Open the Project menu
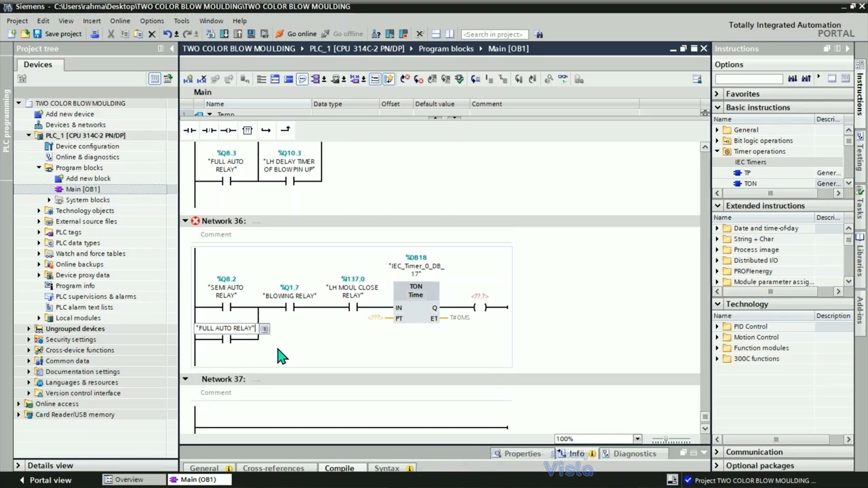 [x=17, y=21]
